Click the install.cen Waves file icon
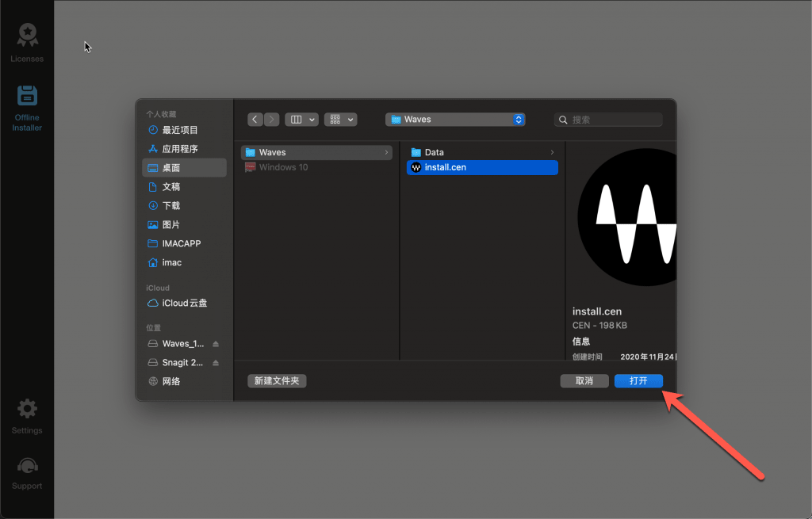The width and height of the screenshot is (812, 519). pos(416,167)
